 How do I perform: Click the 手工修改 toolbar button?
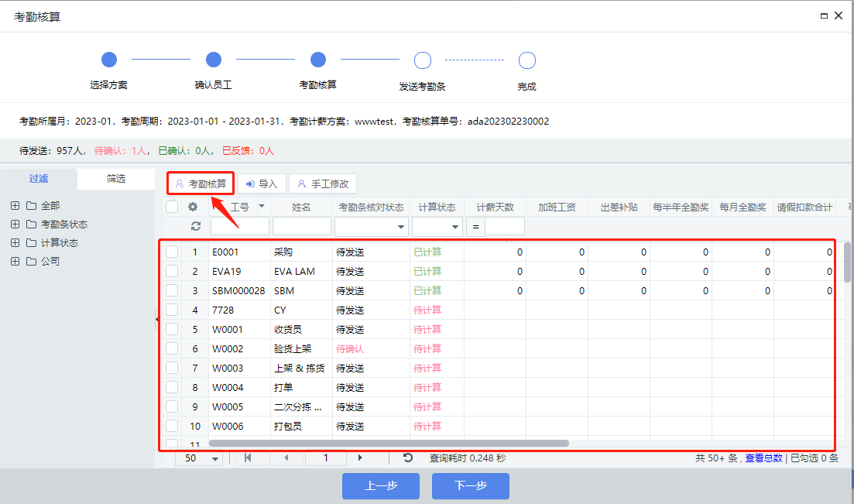(x=322, y=183)
